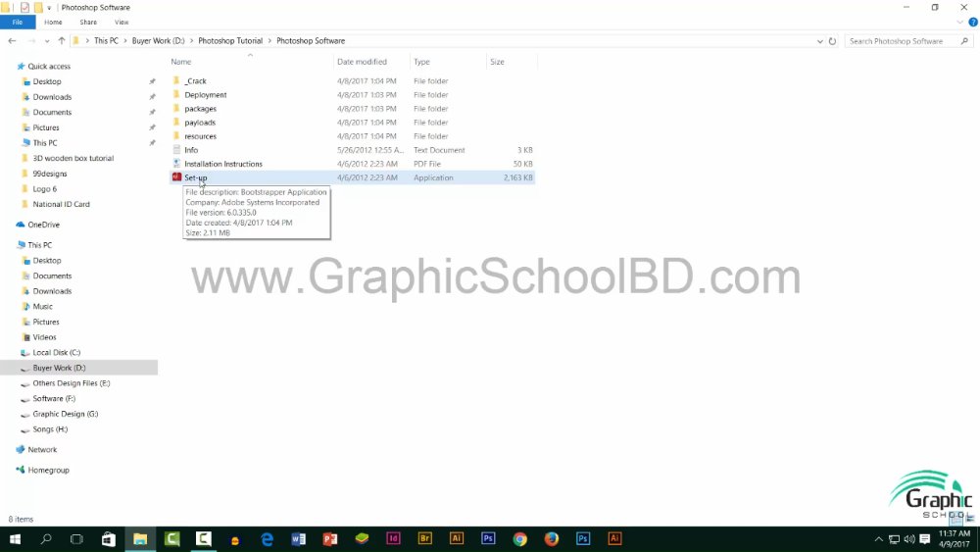980x552 pixels.
Task: Open Action Center notifications icon
Action: tap(925, 539)
